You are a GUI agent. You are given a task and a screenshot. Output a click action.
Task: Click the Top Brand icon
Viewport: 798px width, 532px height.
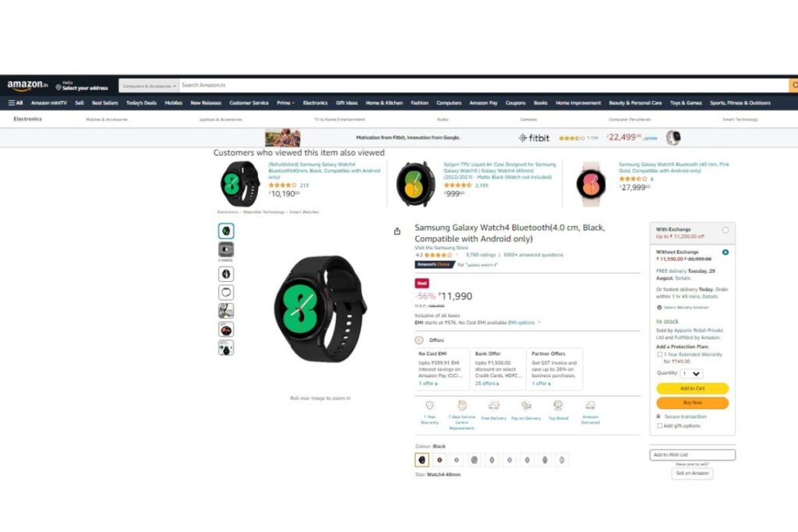[x=558, y=405]
